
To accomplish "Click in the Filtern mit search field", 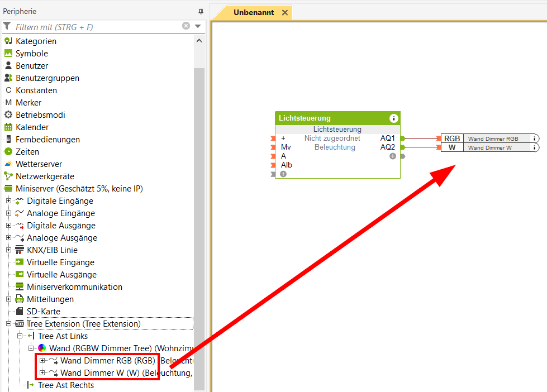I will tap(95, 26).
